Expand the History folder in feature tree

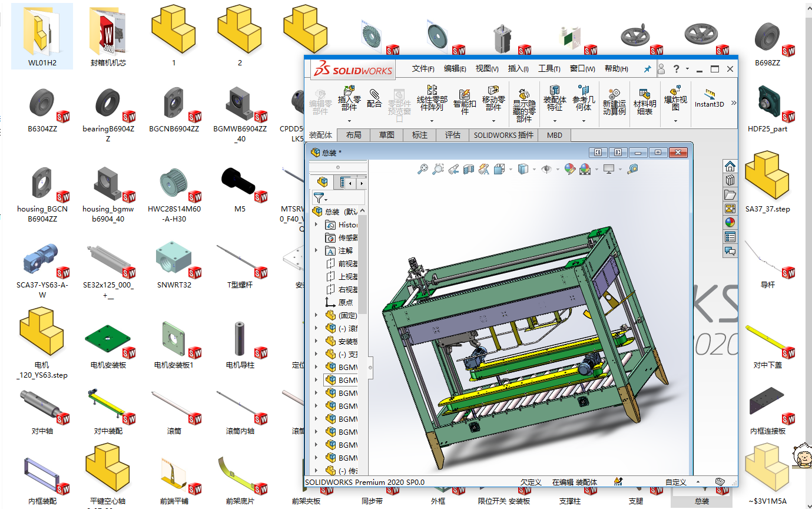click(316, 224)
